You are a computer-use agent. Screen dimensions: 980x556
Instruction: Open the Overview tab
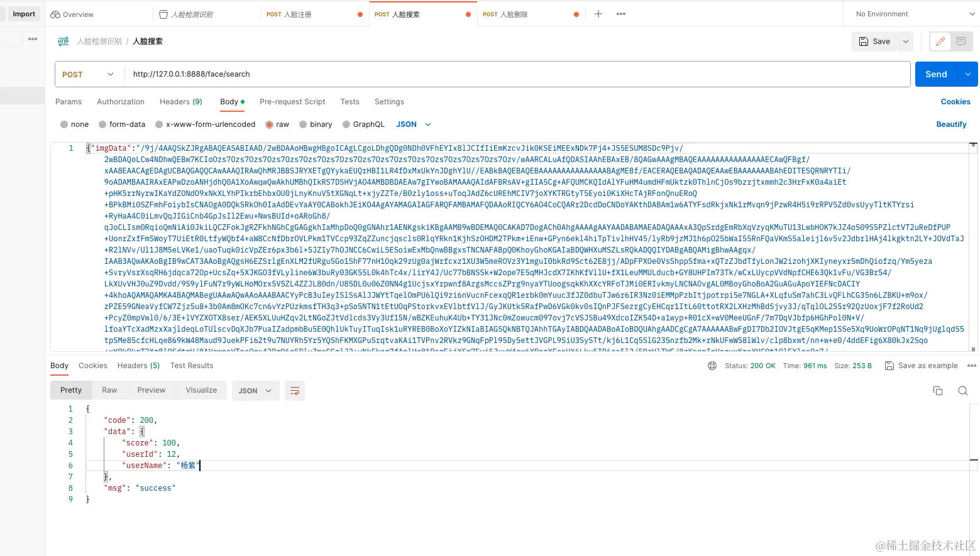(x=72, y=14)
